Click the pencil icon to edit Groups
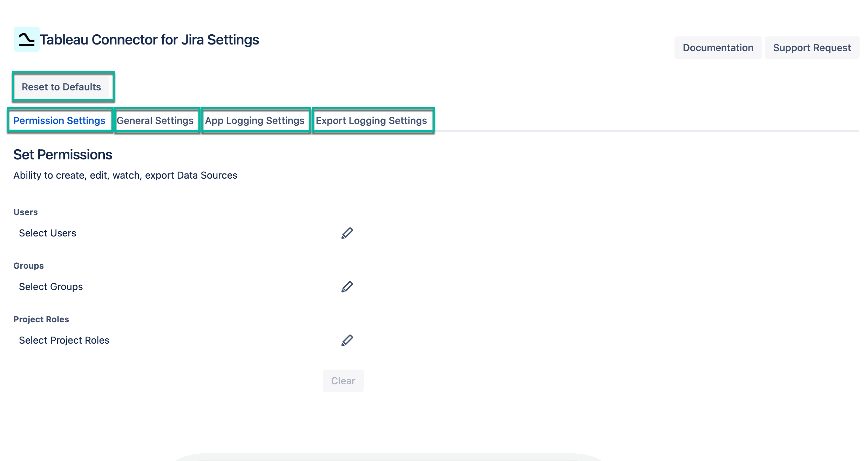Screen dimensions: 868x461 [347, 287]
